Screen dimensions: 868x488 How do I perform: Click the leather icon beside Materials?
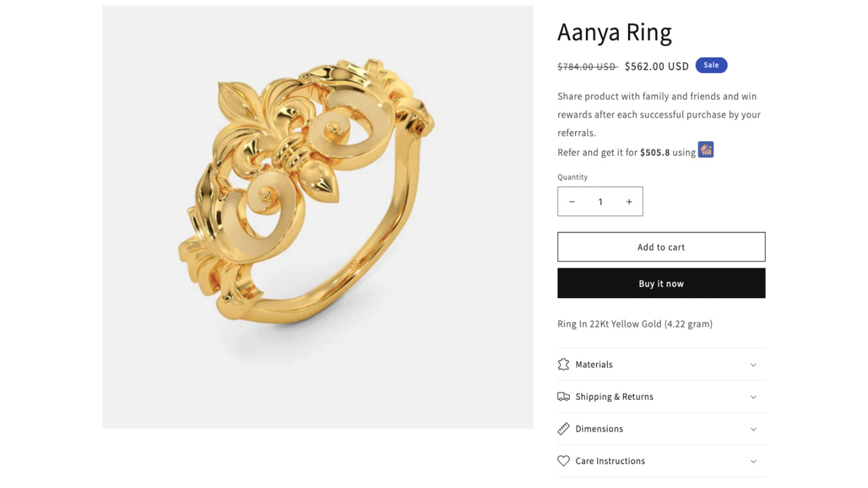click(x=564, y=364)
